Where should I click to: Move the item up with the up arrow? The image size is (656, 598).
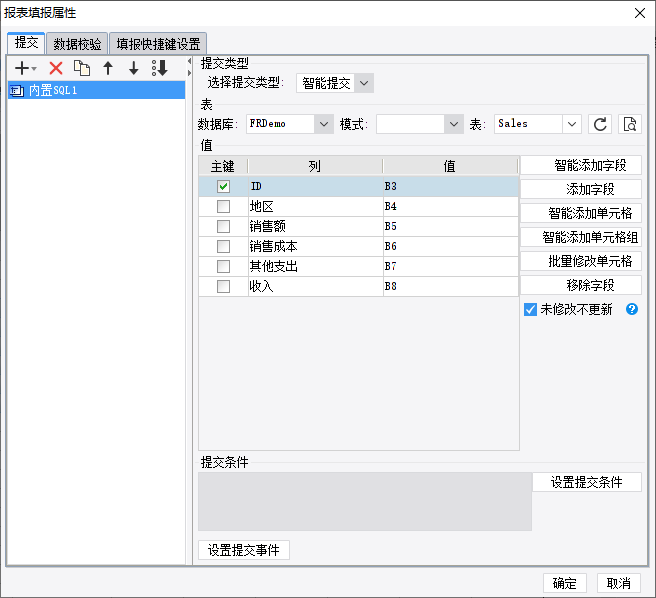tap(108, 68)
